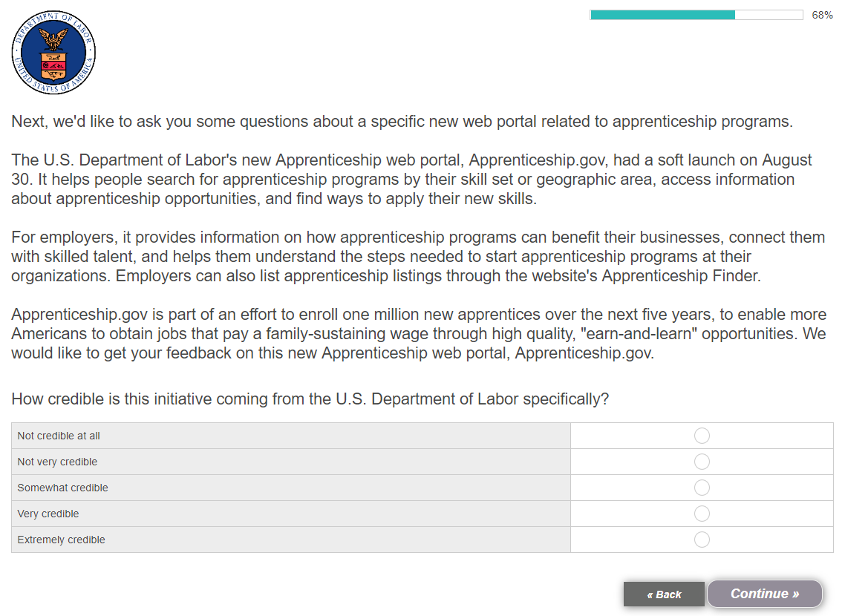Click the "Extremely credible" answer label text
Viewport: 845px width, 616px height.
point(61,540)
